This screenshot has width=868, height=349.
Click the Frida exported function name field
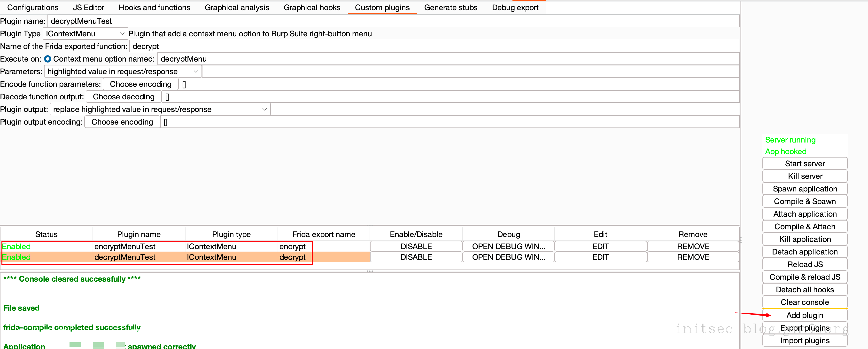pyautogui.click(x=434, y=46)
